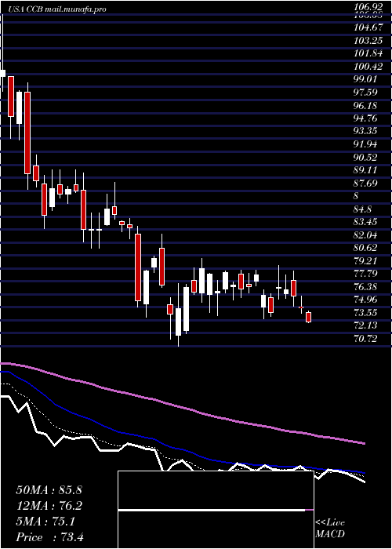Click the white MACD line inside the boxed panel
The width and height of the screenshot is (392, 549).
212,511
